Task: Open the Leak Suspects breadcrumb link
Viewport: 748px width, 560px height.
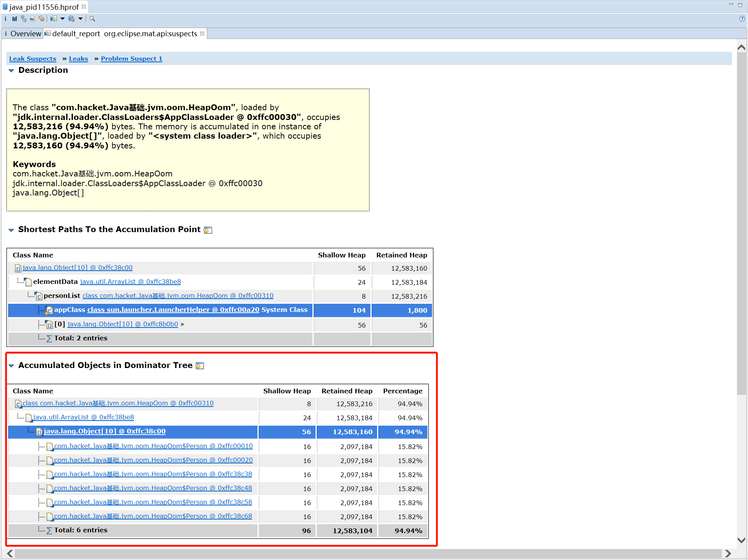Action: pos(33,59)
